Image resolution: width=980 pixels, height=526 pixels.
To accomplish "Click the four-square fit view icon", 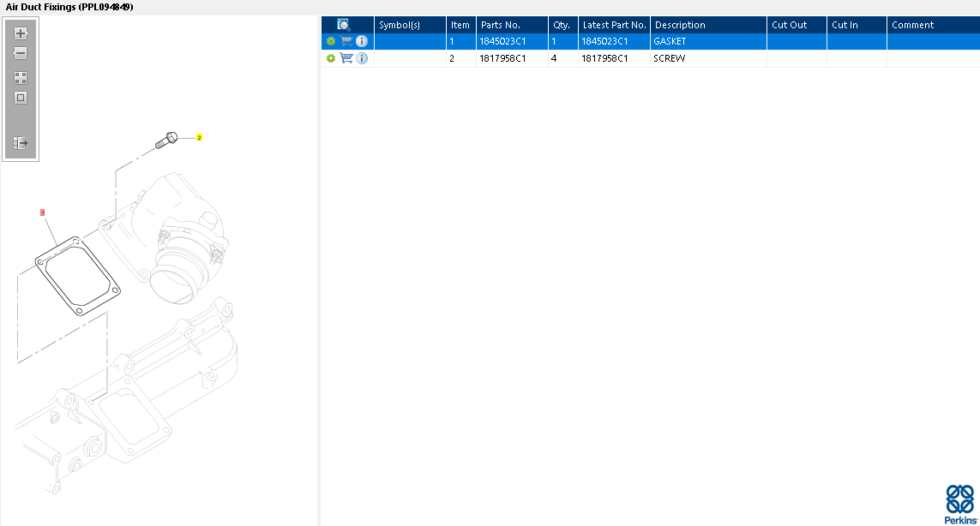I will pyautogui.click(x=21, y=77).
